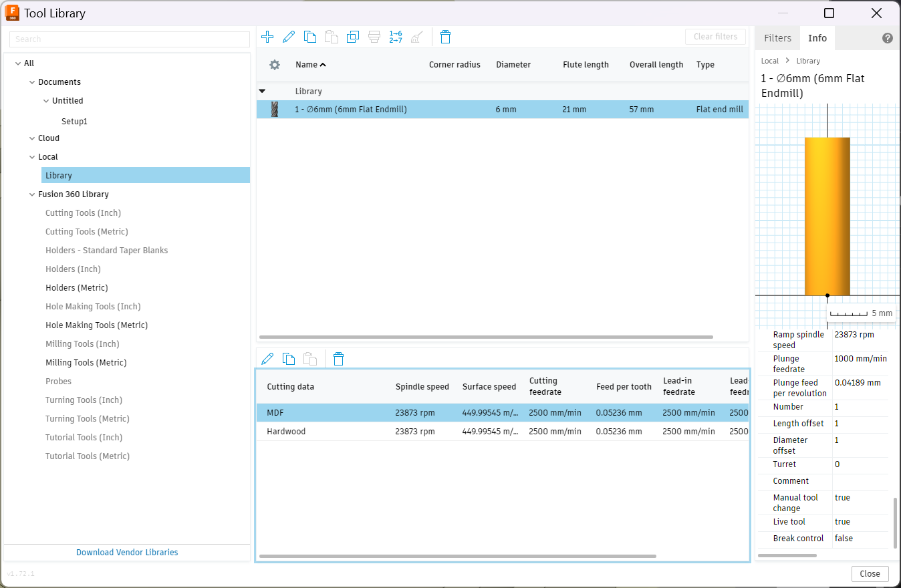This screenshot has height=588, width=901.
Task: Click the renumber tools 1→6 icon
Action: pyautogui.click(x=396, y=37)
